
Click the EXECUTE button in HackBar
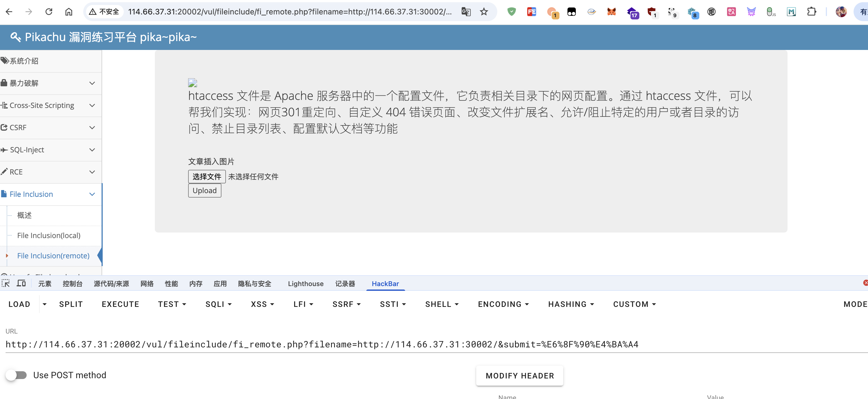click(x=120, y=304)
